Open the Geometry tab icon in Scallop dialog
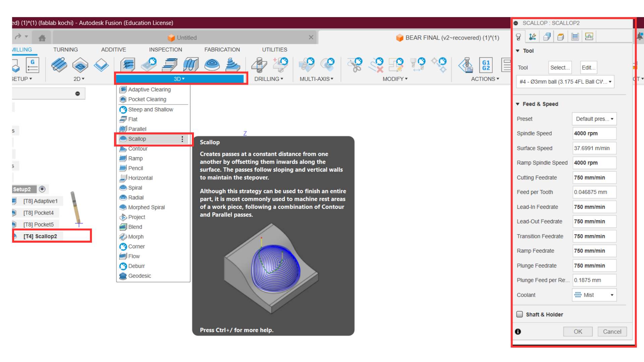Image resolution: width=644 pixels, height=362 pixels. 547,37
